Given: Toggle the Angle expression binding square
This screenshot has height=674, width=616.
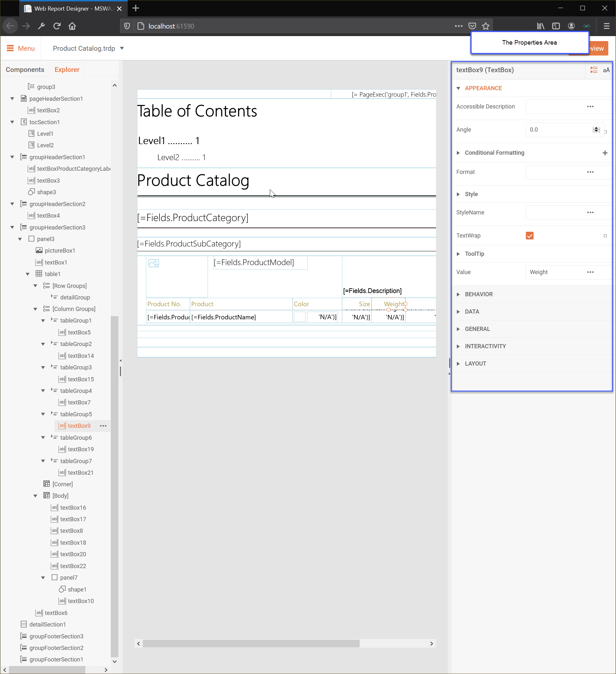Looking at the screenshot, I should tap(605, 131).
